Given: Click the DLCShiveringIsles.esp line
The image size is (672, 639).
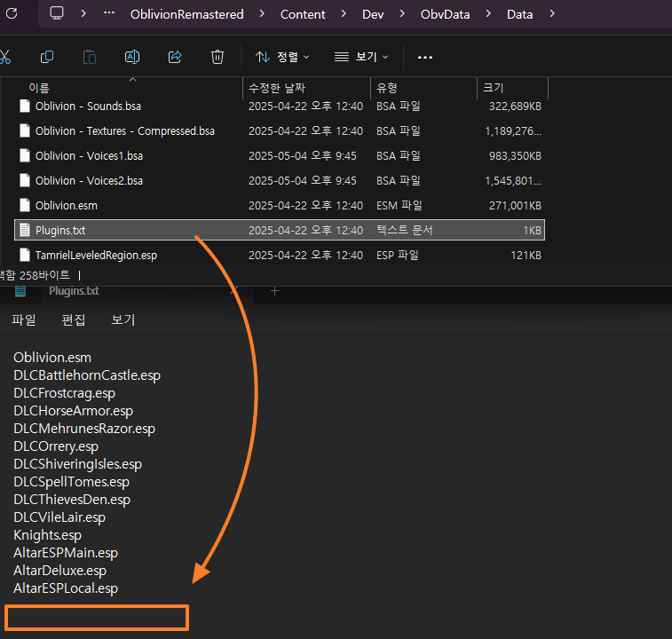Looking at the screenshot, I should (77, 464).
